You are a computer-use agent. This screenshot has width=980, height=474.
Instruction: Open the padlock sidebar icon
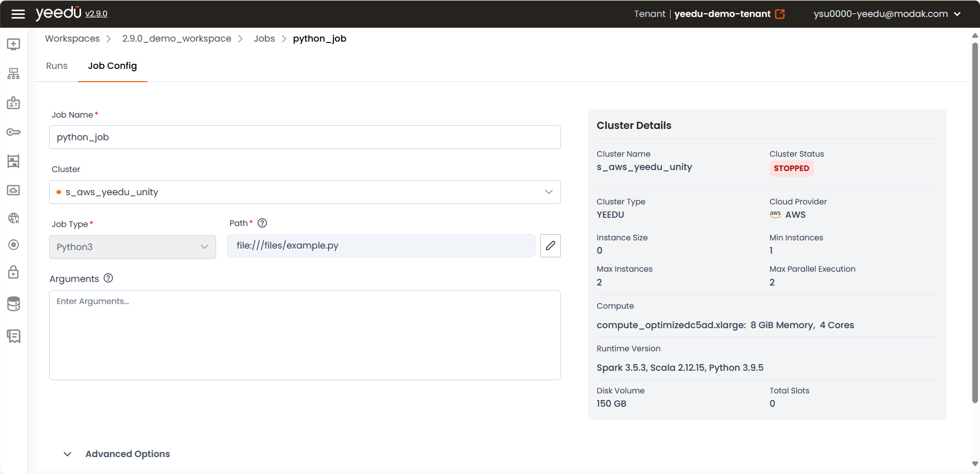tap(14, 272)
